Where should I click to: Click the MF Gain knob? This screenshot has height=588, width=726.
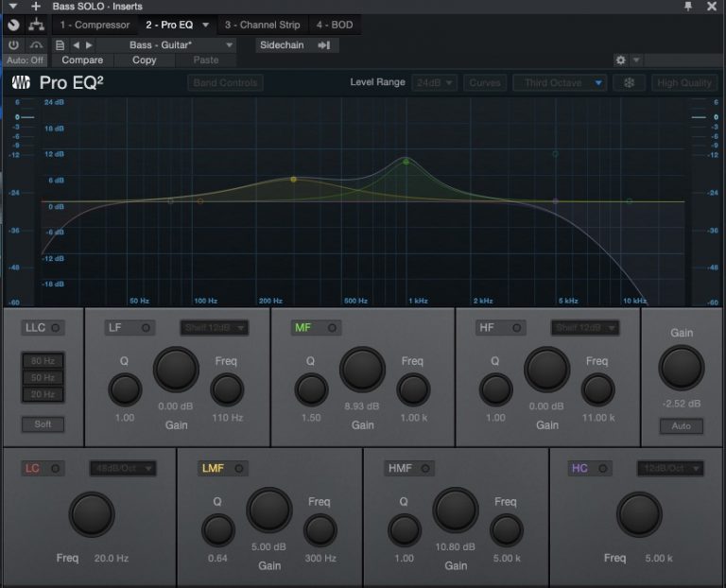(362, 369)
